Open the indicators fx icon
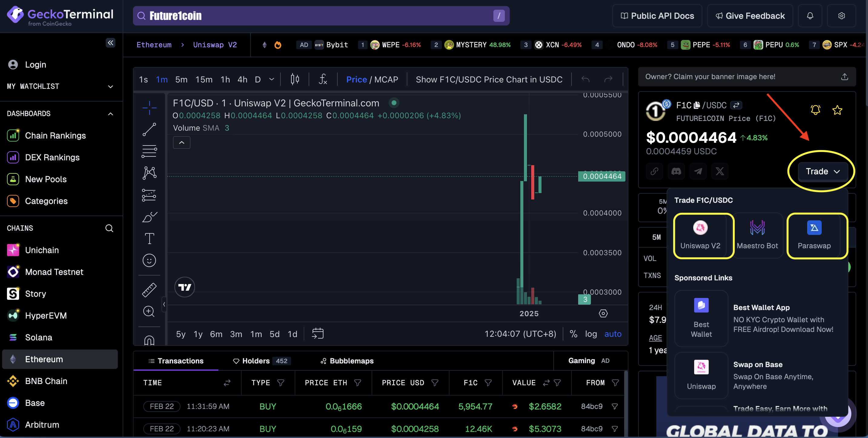Viewport: 868px width, 438px height. coord(323,79)
